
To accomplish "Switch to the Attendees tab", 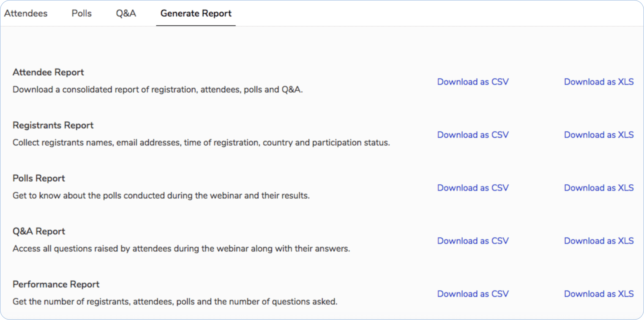I will coord(26,13).
